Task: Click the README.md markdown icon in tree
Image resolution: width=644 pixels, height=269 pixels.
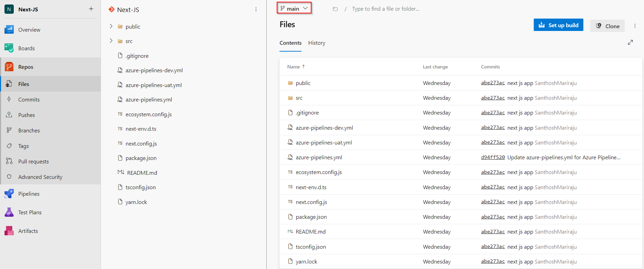Action: [x=121, y=172]
